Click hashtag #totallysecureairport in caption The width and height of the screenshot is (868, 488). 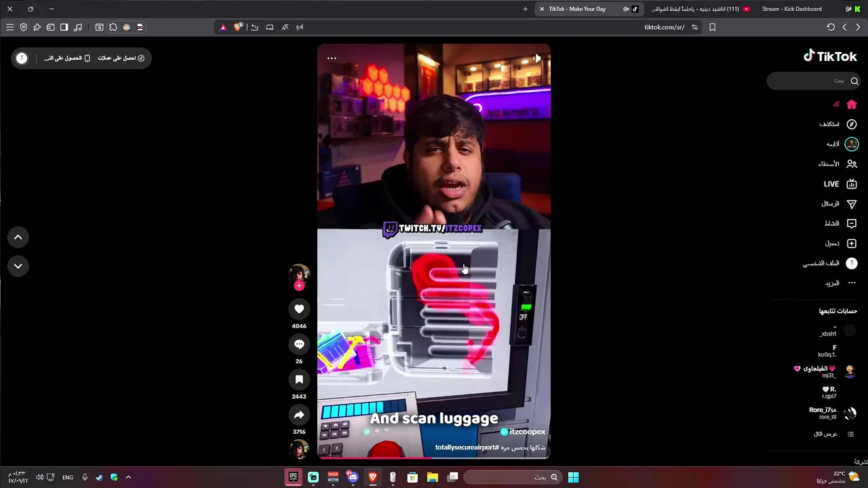467,447
